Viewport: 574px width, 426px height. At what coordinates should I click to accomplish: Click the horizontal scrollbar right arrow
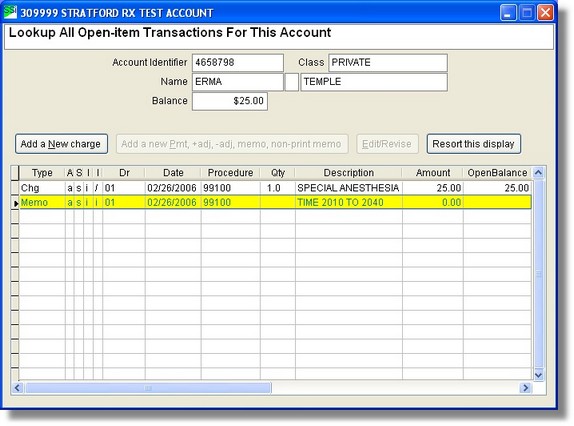[525, 388]
